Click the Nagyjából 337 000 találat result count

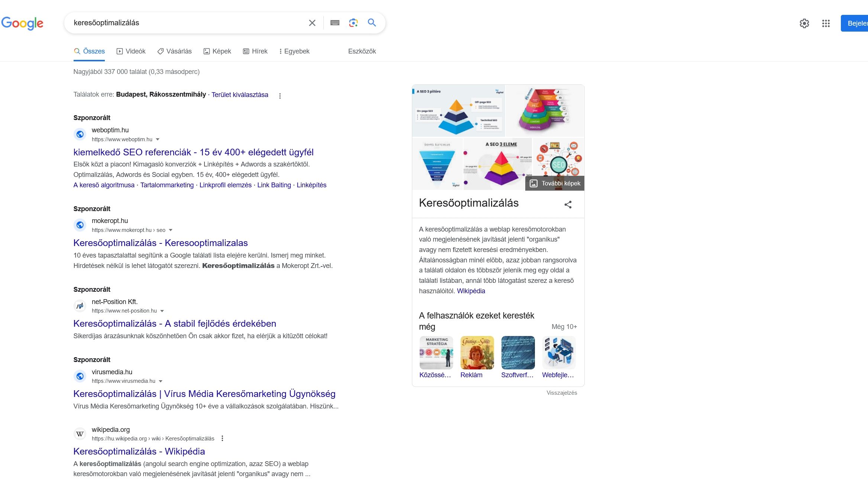pyautogui.click(x=136, y=72)
